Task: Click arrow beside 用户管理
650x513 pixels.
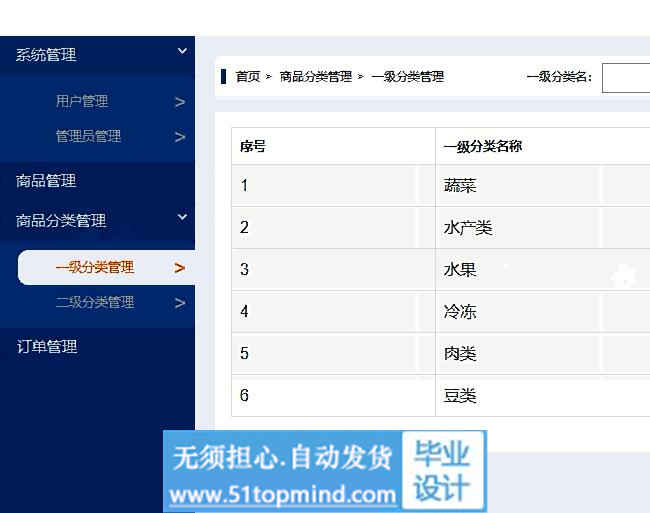Action: (x=179, y=102)
